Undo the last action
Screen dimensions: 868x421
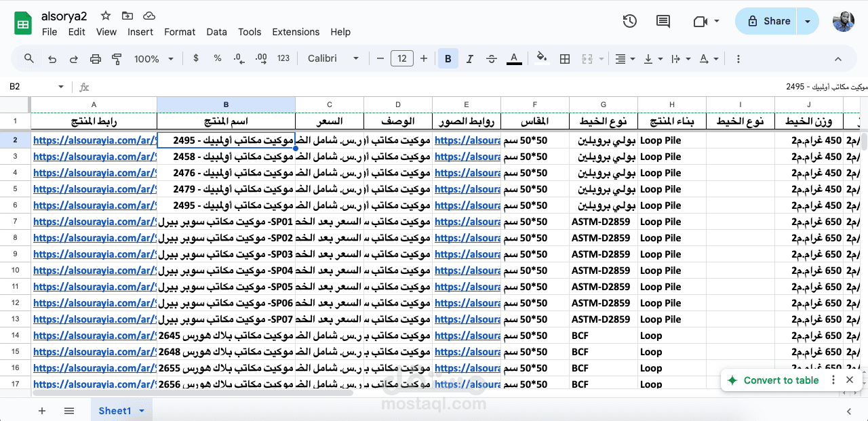pos(52,58)
